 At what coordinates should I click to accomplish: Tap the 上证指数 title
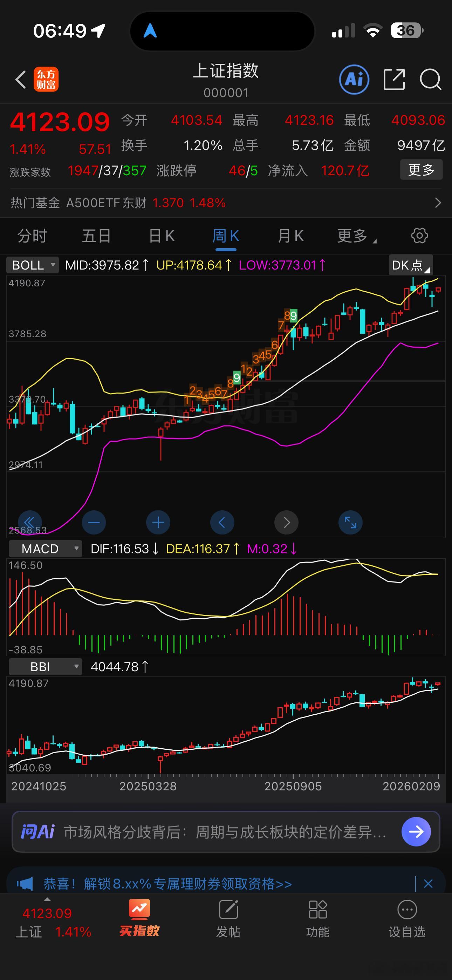click(226, 71)
